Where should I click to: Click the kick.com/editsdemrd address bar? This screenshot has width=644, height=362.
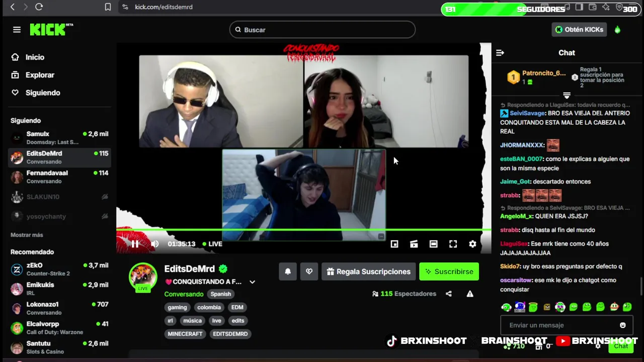[164, 7]
